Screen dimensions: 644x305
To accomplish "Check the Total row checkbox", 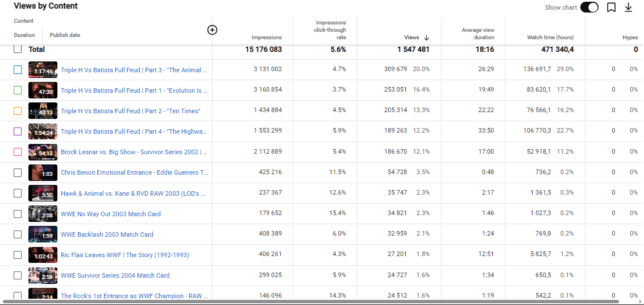I will click(x=18, y=49).
